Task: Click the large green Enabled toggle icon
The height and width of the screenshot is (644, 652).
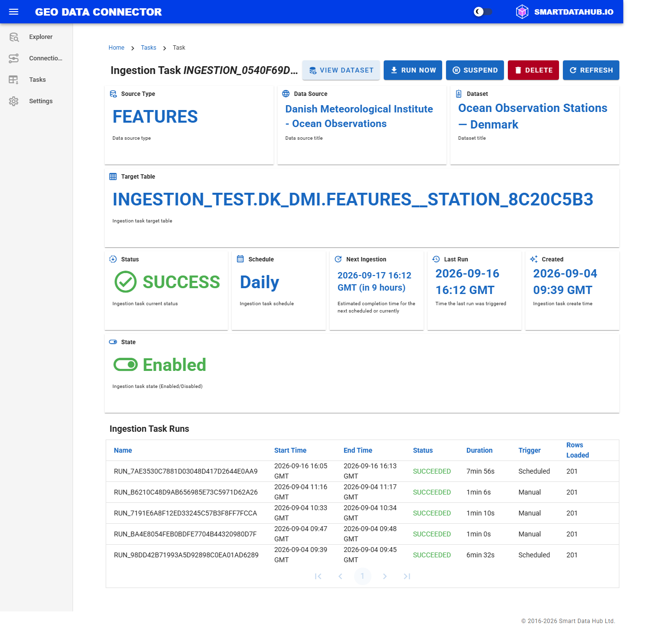Action: tap(126, 365)
